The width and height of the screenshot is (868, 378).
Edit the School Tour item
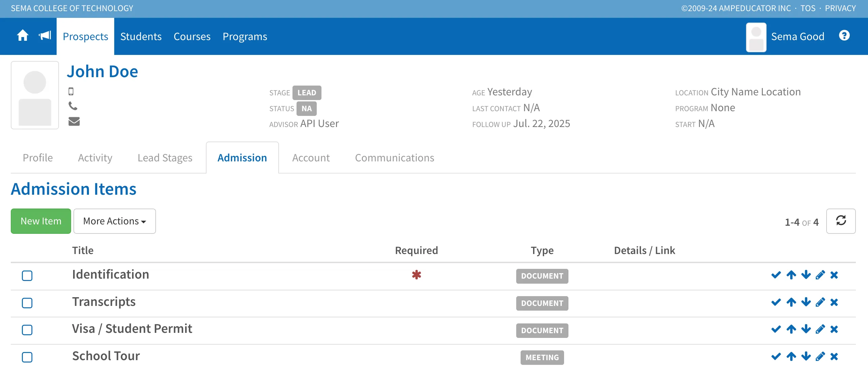pyautogui.click(x=820, y=356)
